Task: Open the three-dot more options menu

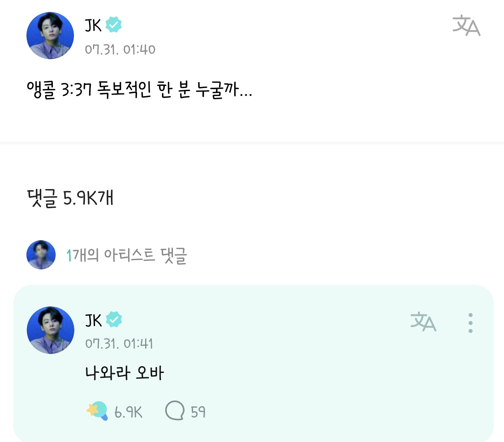Action: [470, 323]
